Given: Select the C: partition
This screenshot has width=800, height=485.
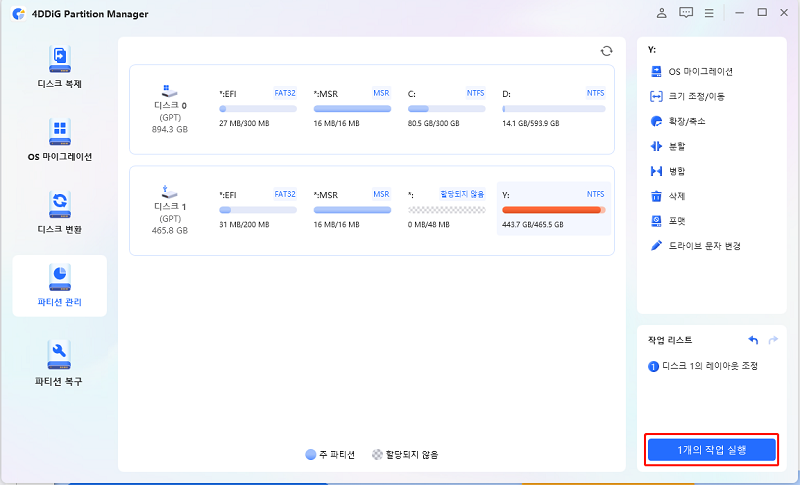Looking at the screenshot, I should [x=446, y=108].
